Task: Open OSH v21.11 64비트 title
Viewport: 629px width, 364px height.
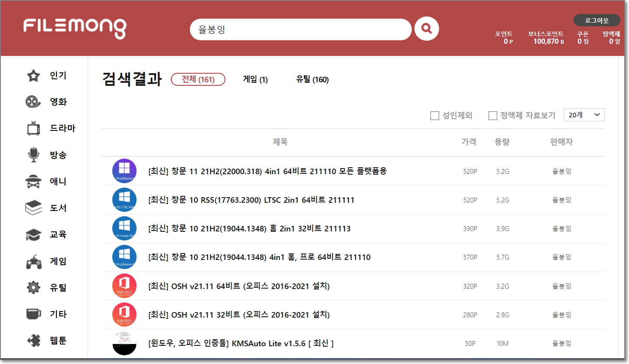Action: [239, 286]
